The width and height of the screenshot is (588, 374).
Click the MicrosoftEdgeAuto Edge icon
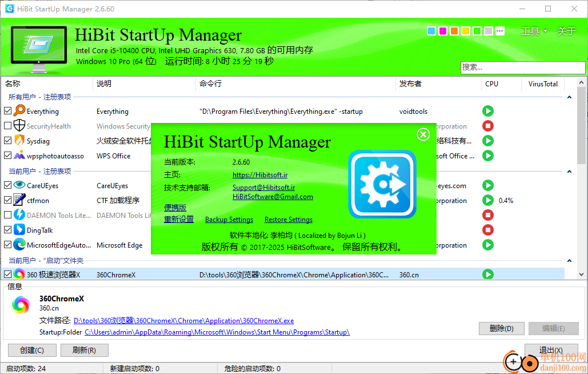(19, 245)
